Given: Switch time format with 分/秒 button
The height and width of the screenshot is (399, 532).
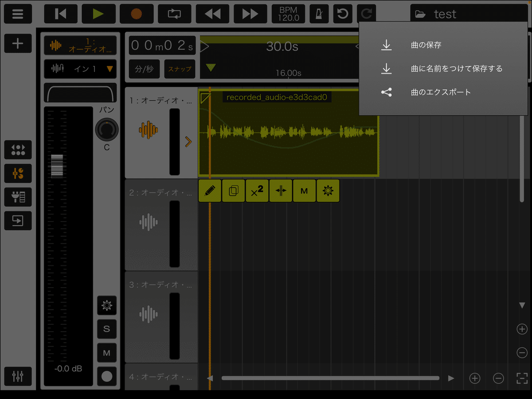Looking at the screenshot, I should tap(145, 69).
